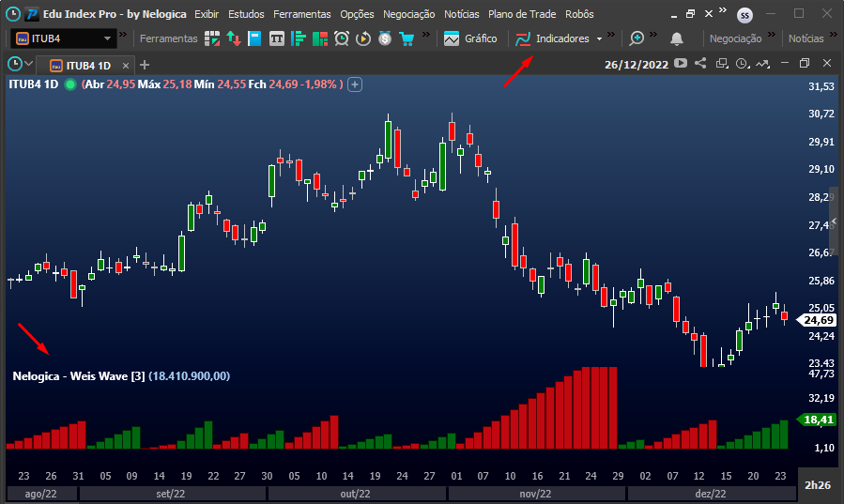Open the replay circular arrow icon
844x504 pixels.
tap(363, 38)
